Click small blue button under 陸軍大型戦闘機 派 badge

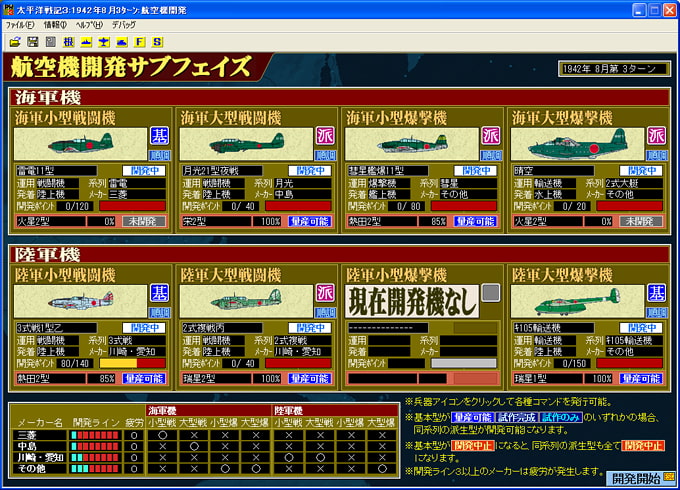[x=326, y=312]
